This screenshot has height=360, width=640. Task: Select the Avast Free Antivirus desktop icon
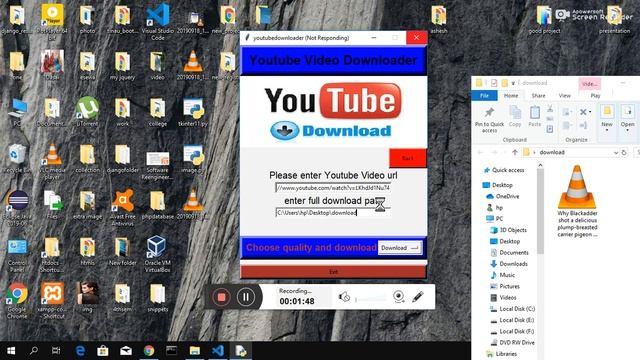pos(122,207)
